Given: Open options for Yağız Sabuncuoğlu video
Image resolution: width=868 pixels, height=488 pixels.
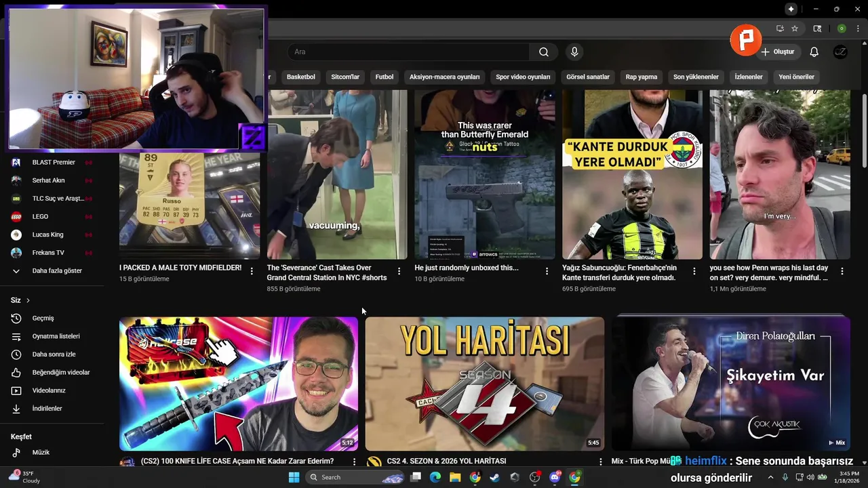Looking at the screenshot, I should click(x=694, y=271).
